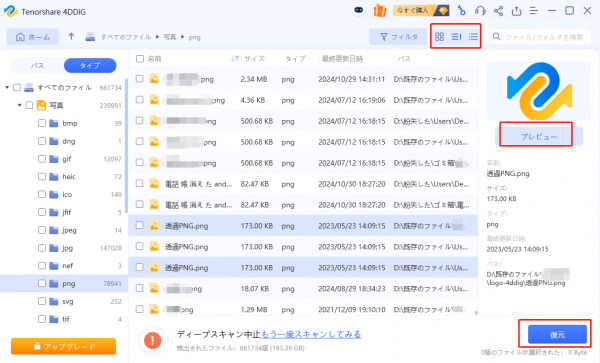The height and width of the screenshot is (363, 600).
Task: Check the heic folder checkbox
Action: tap(42, 176)
